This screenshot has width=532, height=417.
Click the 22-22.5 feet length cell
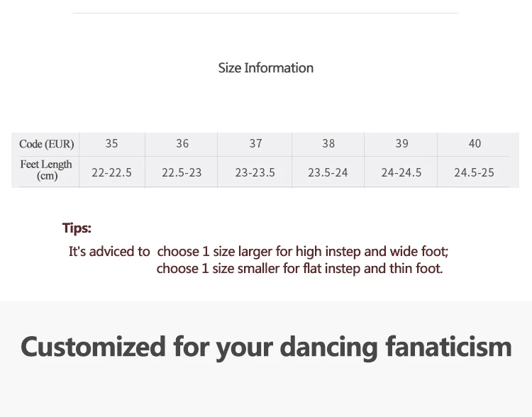[111, 172]
